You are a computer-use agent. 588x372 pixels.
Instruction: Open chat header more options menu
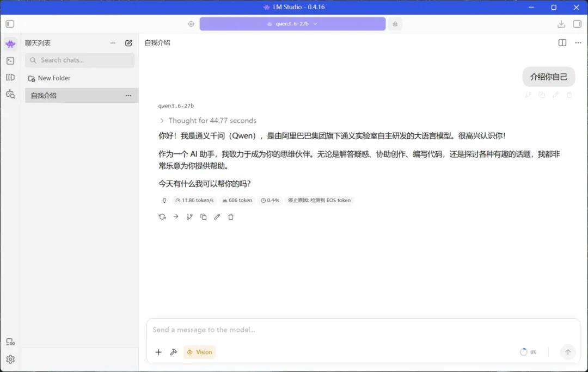pyautogui.click(x=578, y=43)
